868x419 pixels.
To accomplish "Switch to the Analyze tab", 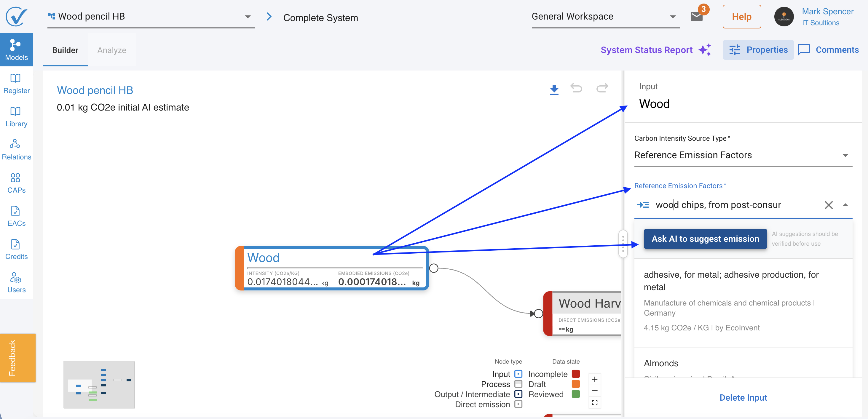I will (111, 50).
